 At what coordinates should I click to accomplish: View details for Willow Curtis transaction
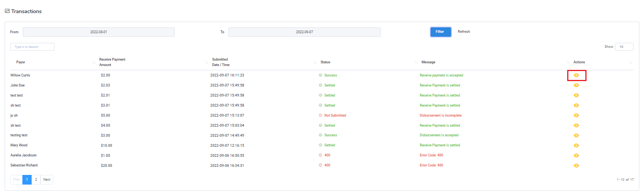[x=576, y=75]
